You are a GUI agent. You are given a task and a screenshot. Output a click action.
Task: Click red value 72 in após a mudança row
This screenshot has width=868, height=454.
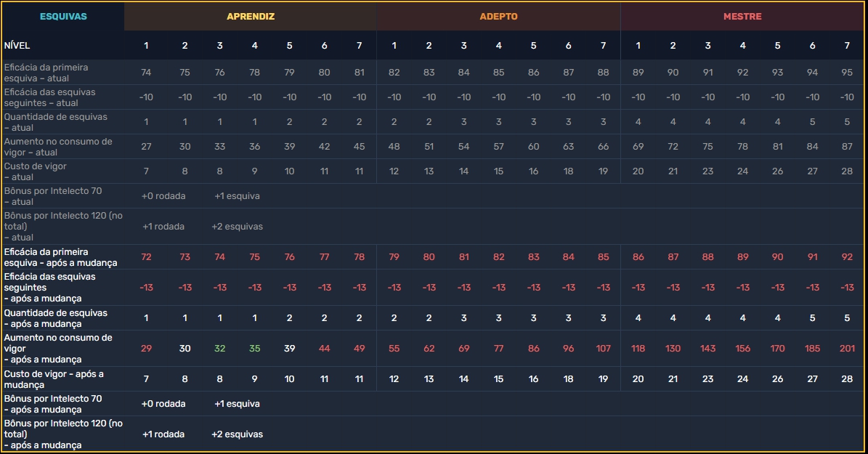[146, 257]
